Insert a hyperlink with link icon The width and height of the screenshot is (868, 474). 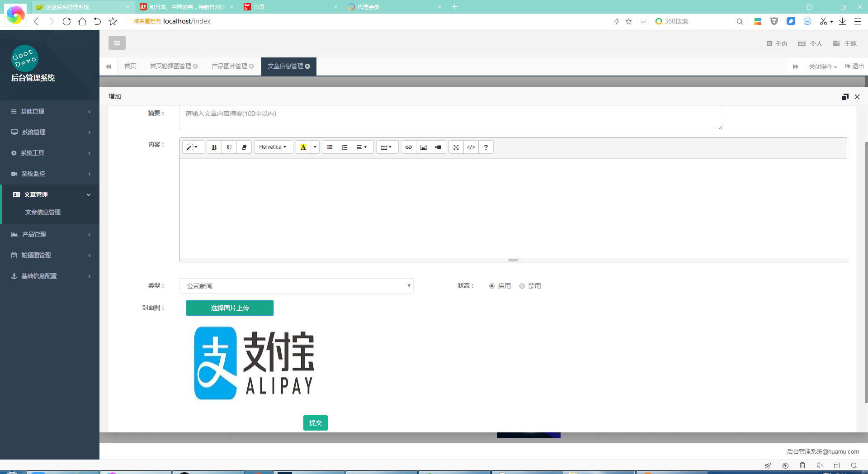point(409,147)
